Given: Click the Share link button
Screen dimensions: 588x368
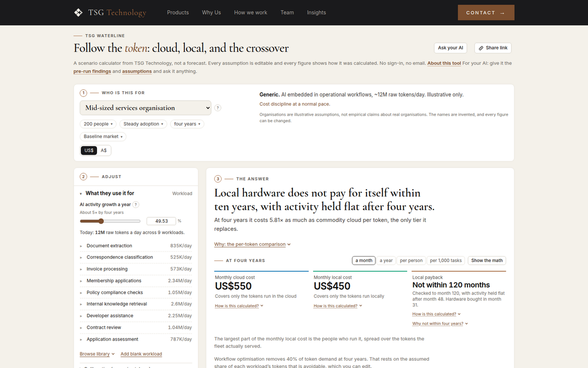Looking at the screenshot, I should point(493,48).
